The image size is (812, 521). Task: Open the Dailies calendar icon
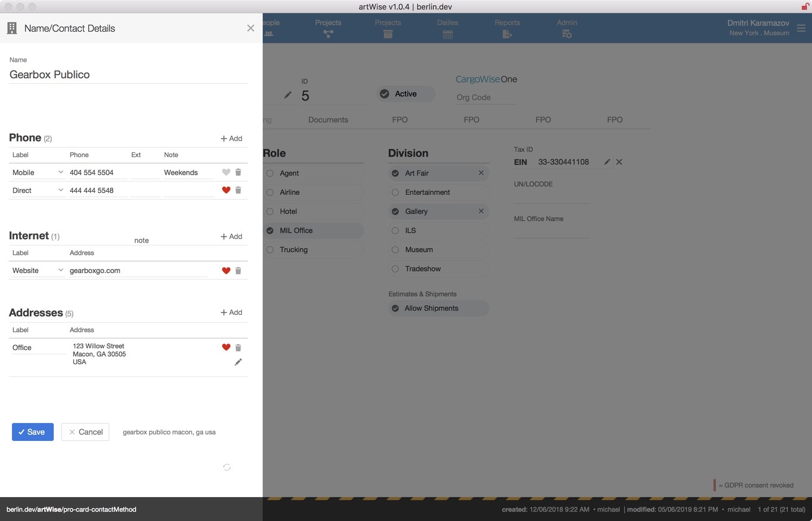pyautogui.click(x=448, y=34)
